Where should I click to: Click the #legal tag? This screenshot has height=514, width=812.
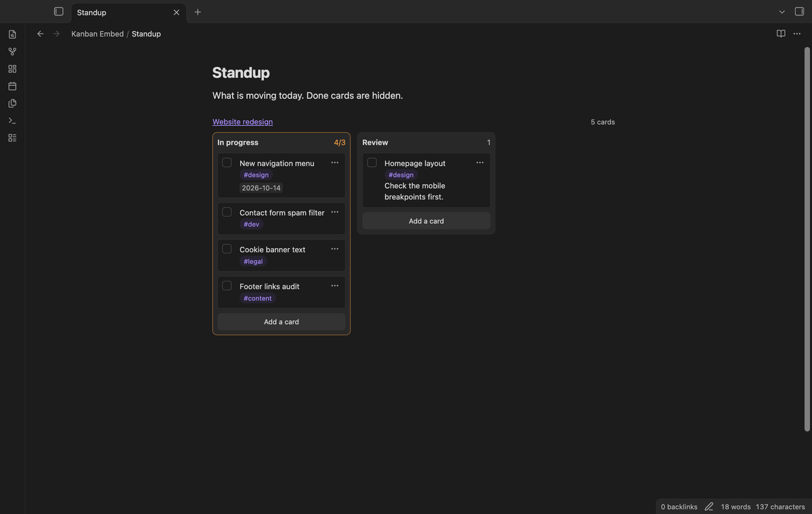coord(253,261)
